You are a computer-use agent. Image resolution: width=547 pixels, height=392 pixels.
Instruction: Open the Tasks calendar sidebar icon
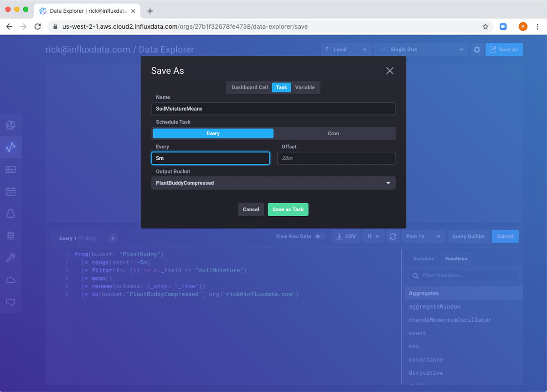(10, 192)
